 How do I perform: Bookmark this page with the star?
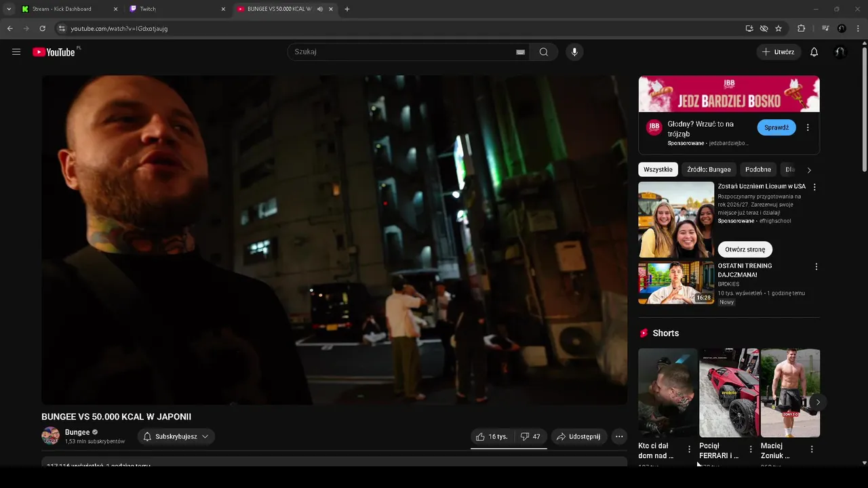click(x=778, y=28)
